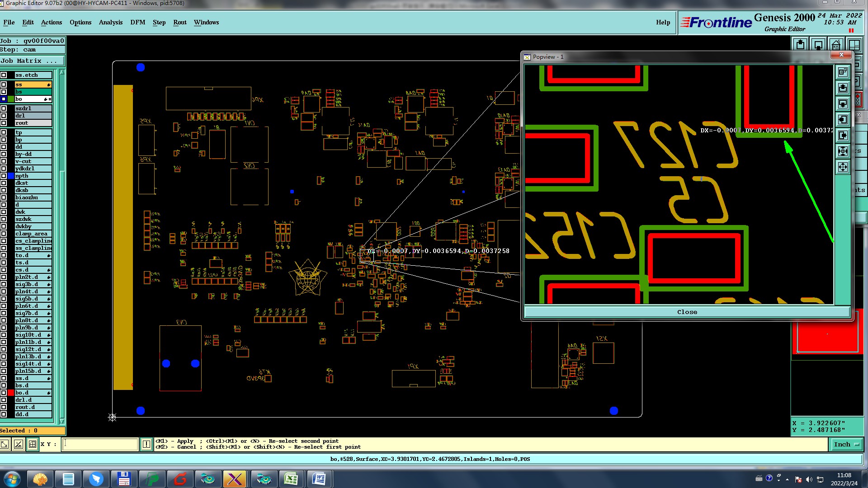The width and height of the screenshot is (868, 488).
Task: Click the home view icon in top toolbar
Action: pyautogui.click(x=836, y=45)
